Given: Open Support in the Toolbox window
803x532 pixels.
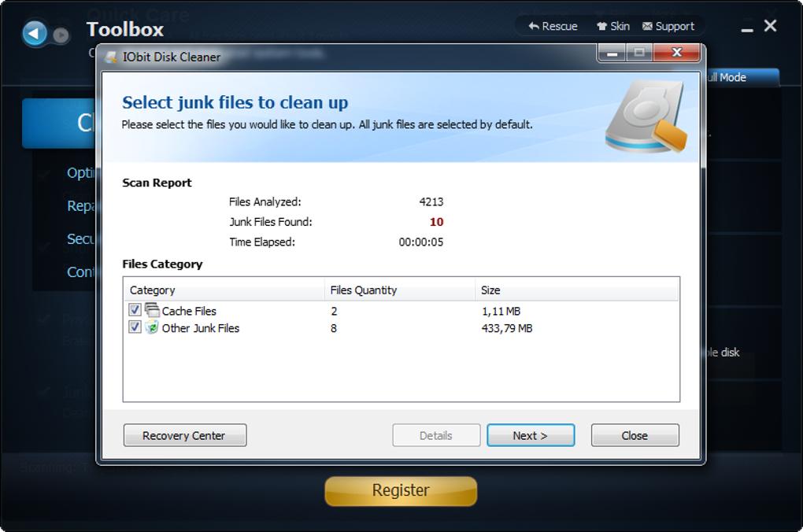Looking at the screenshot, I should pos(668,26).
